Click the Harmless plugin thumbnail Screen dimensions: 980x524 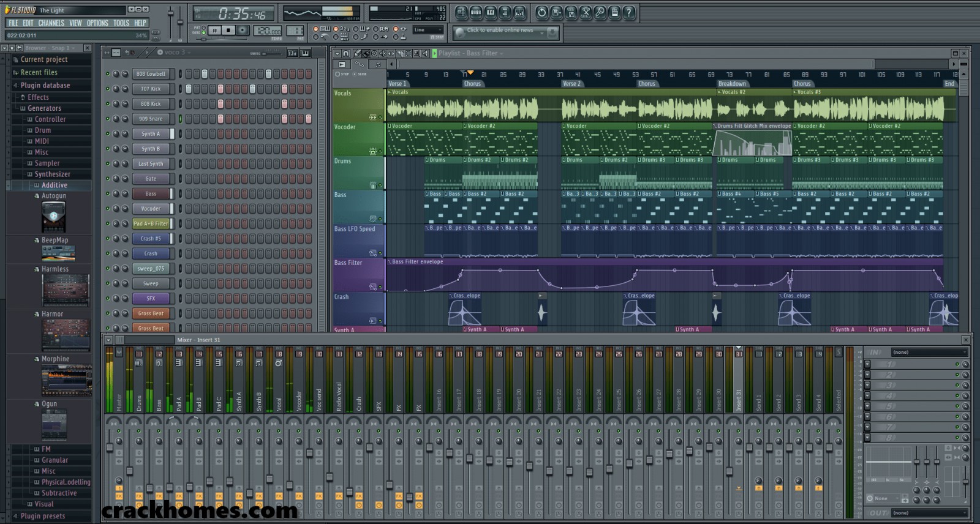66,290
